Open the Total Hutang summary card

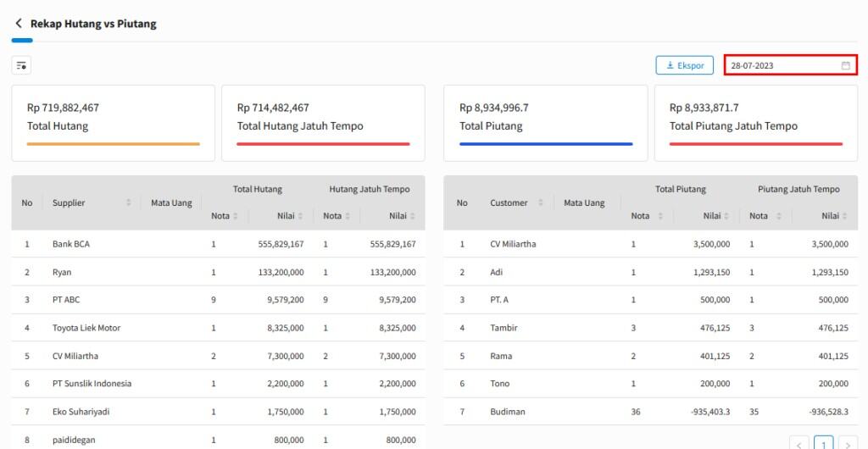pos(114,124)
